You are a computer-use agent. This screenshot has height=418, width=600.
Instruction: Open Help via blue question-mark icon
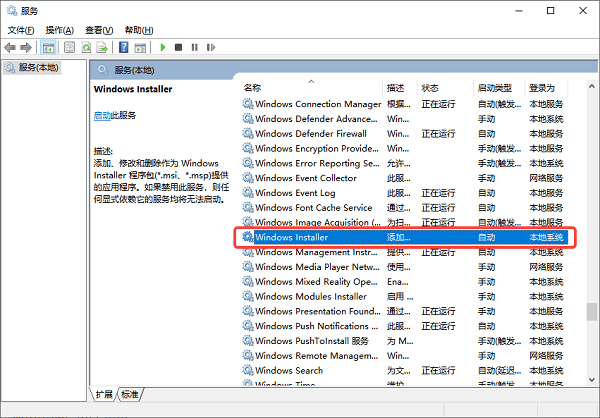pyautogui.click(x=124, y=47)
